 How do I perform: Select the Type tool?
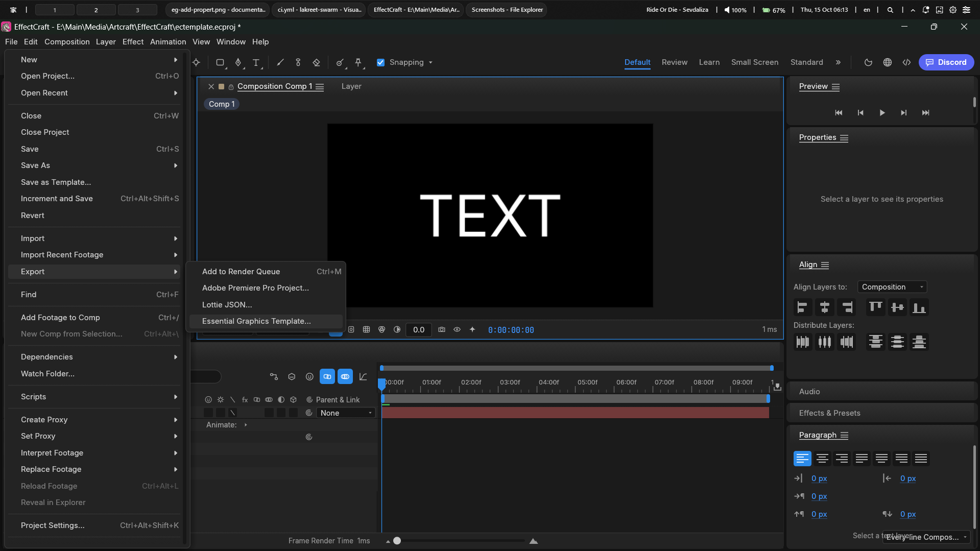pos(256,62)
